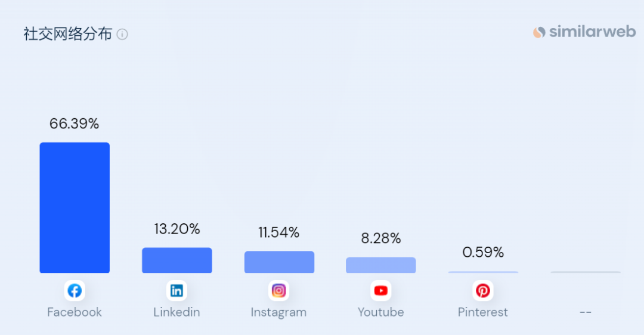Click the Facebook icon

[75, 291]
